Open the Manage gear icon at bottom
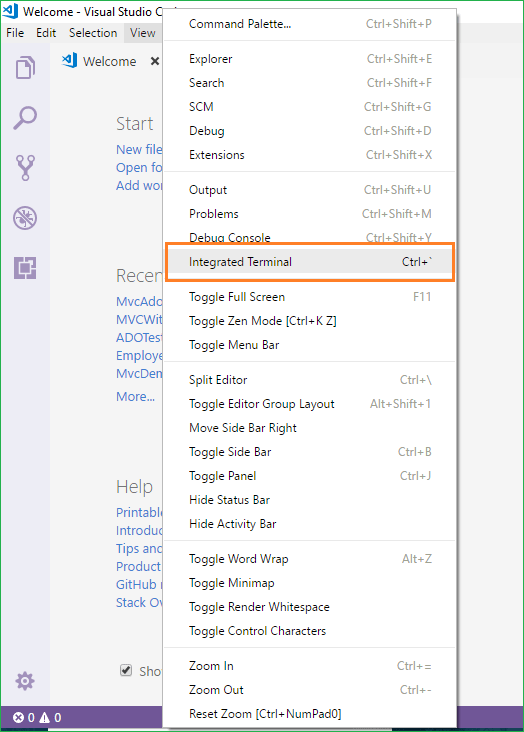Screen dimensions: 524x732 pyautogui.click(x=25, y=681)
